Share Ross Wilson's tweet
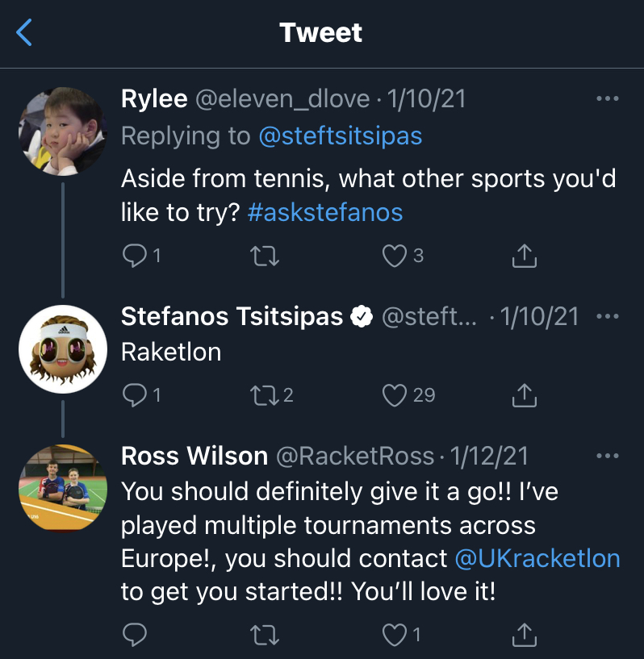Screen dimensions: 644x659 [x=525, y=635]
